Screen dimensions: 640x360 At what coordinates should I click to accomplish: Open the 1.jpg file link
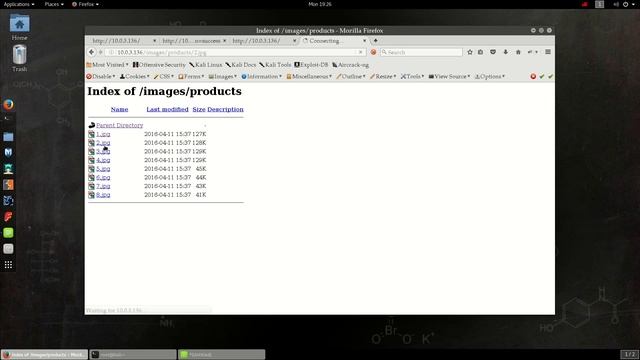[103, 134]
